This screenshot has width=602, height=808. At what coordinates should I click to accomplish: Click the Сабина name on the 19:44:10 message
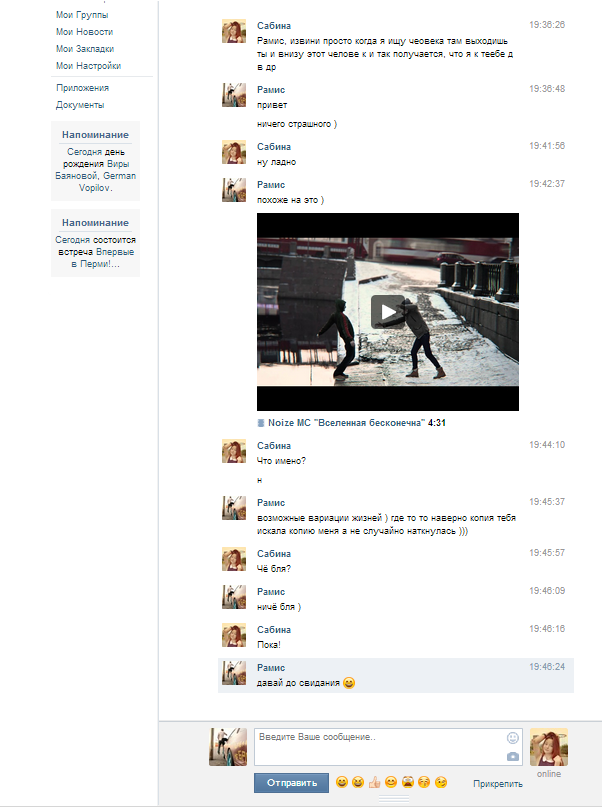tap(274, 446)
